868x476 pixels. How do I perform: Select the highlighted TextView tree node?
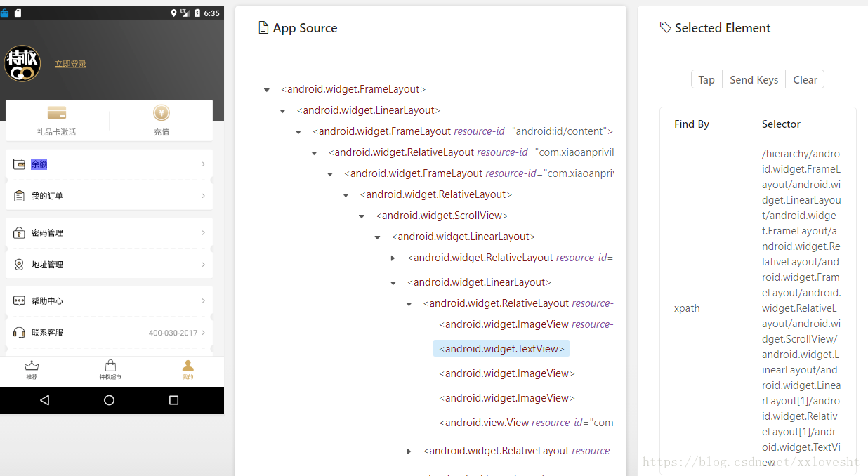pos(501,349)
